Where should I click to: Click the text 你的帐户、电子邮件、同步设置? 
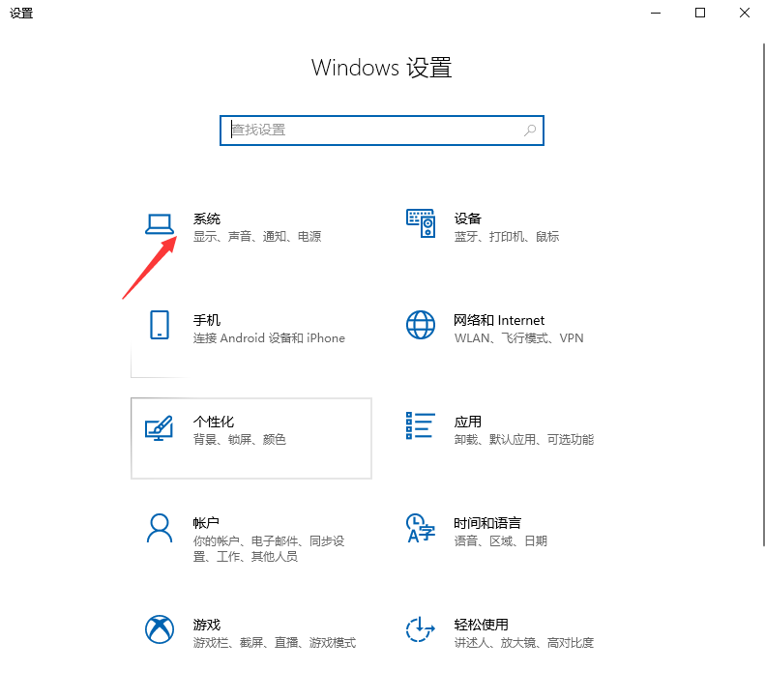(269, 548)
